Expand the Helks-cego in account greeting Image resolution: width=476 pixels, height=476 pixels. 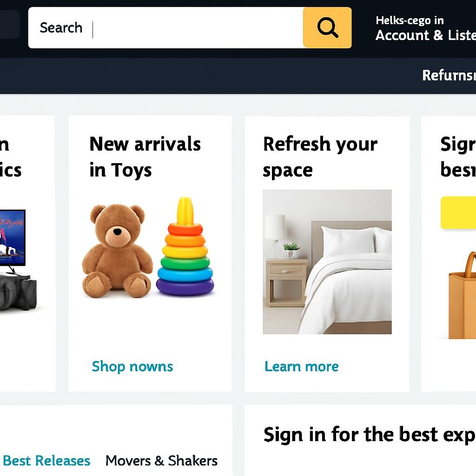pyautogui.click(x=408, y=20)
